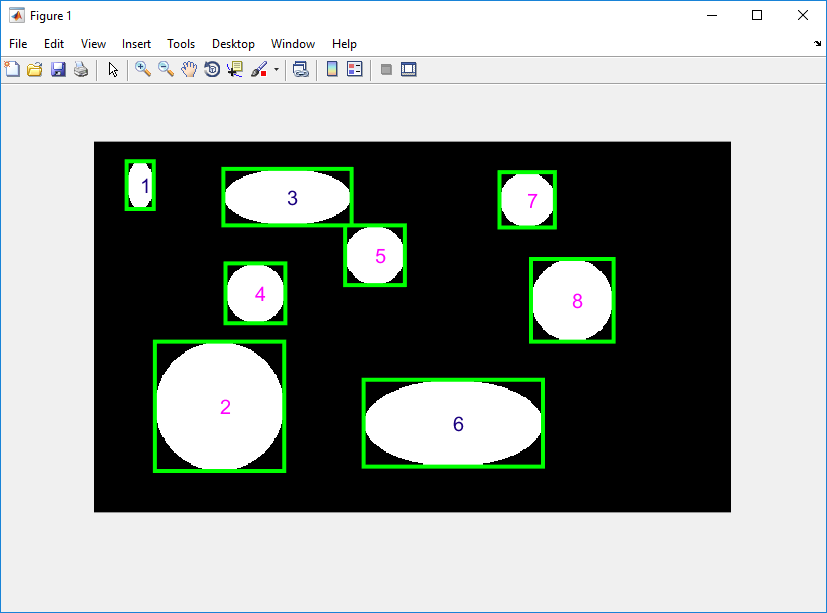Click the magenta label 5
Image resolution: width=827 pixels, height=613 pixels.
pos(380,256)
